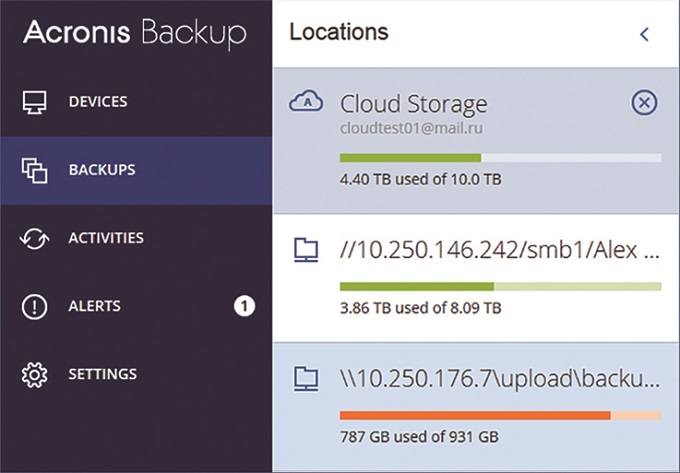Viewport: 680px width, 473px height.
Task: View the alerts count badge
Action: 245,306
